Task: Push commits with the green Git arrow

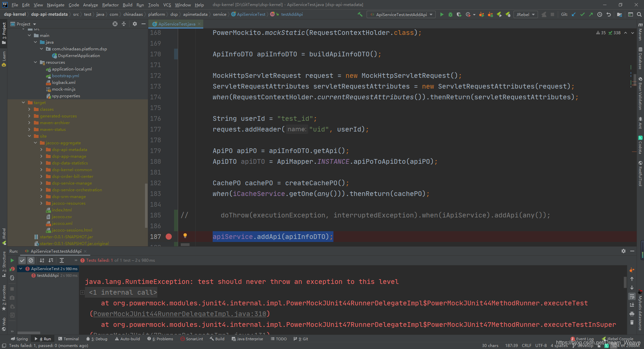Action: tap(591, 14)
